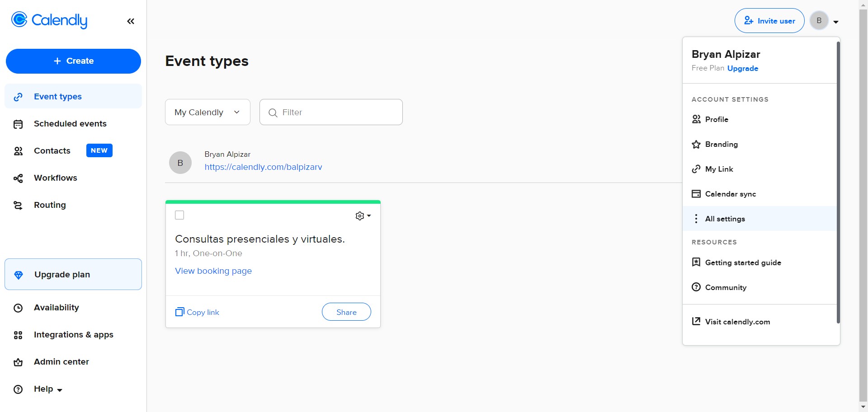Go to Contacts in the sidebar

pos(52,150)
